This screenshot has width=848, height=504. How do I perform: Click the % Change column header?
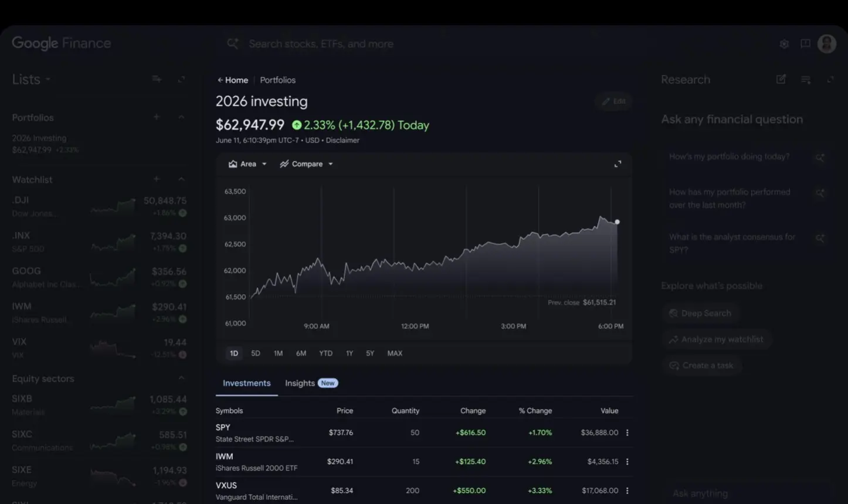(x=535, y=411)
